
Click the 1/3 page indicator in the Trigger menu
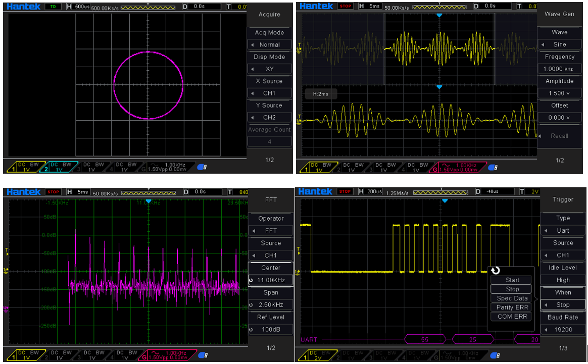[x=563, y=348]
